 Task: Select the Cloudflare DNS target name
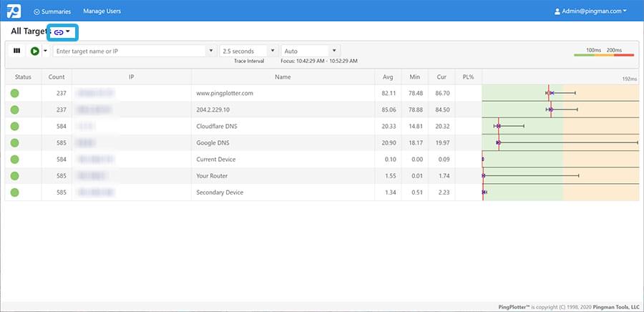click(x=216, y=127)
